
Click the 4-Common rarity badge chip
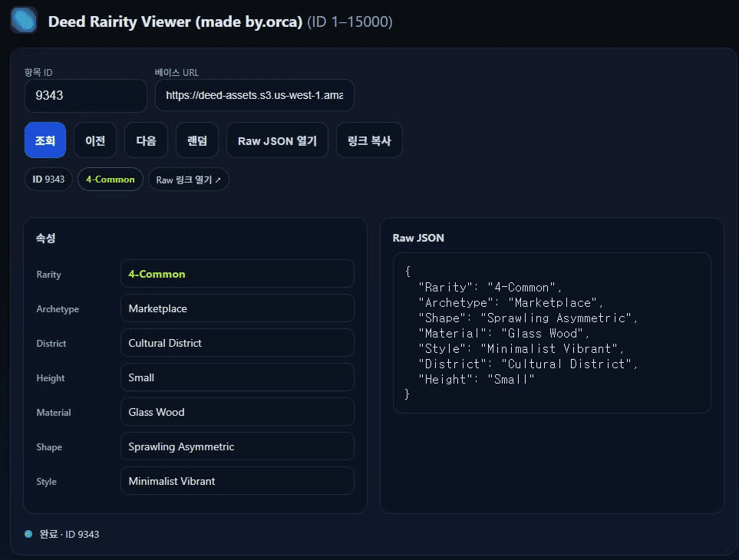[x=110, y=180]
